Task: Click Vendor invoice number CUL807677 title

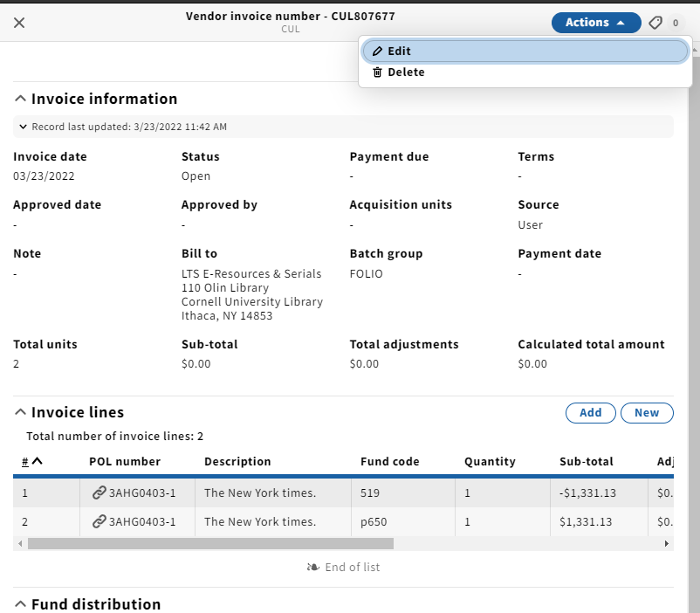Action: 291,16
